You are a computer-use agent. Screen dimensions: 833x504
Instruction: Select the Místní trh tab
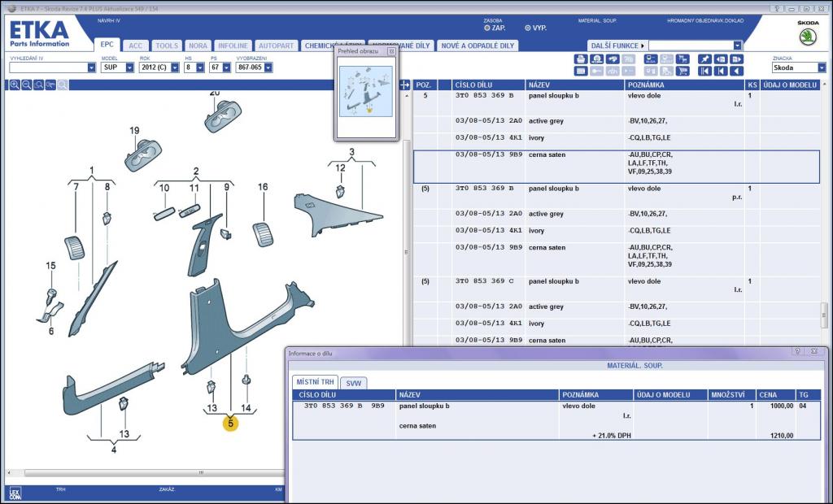point(315,382)
